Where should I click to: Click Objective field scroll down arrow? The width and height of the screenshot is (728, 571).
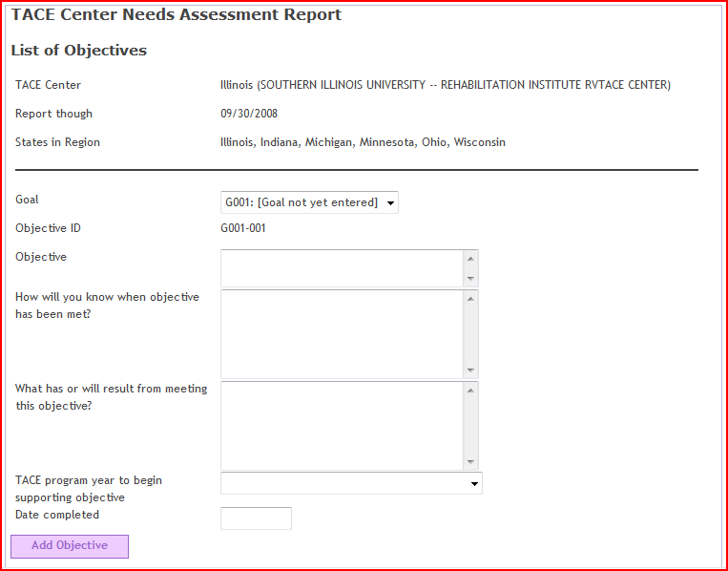tap(470, 278)
